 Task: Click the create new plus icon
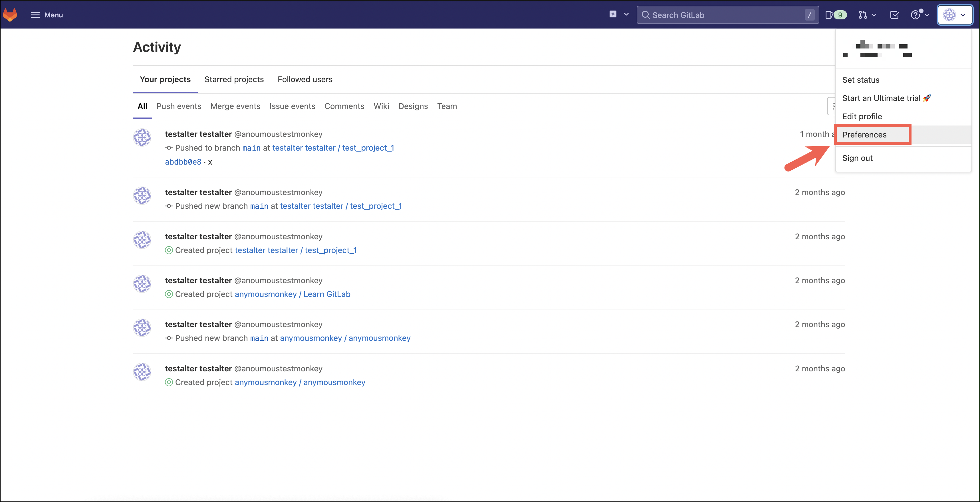pos(612,15)
